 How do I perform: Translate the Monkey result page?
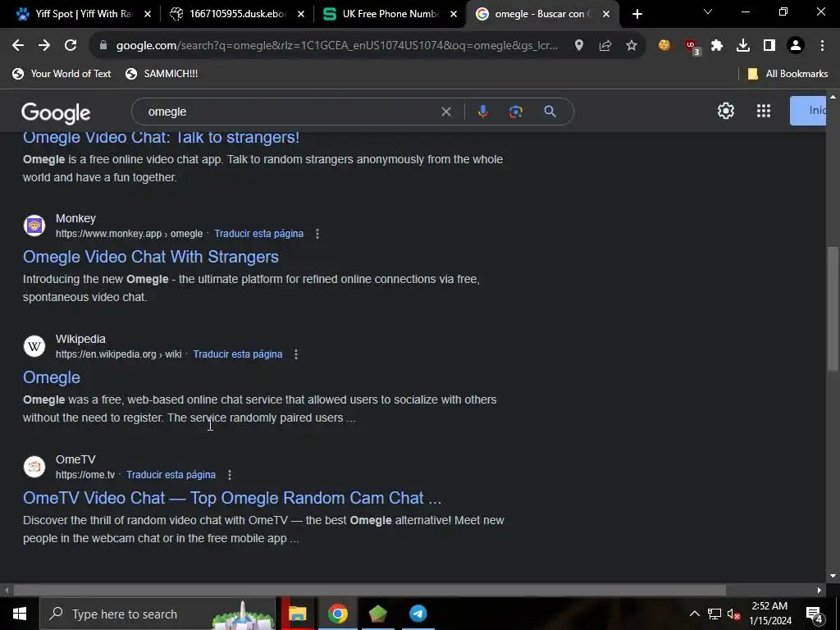(258, 234)
